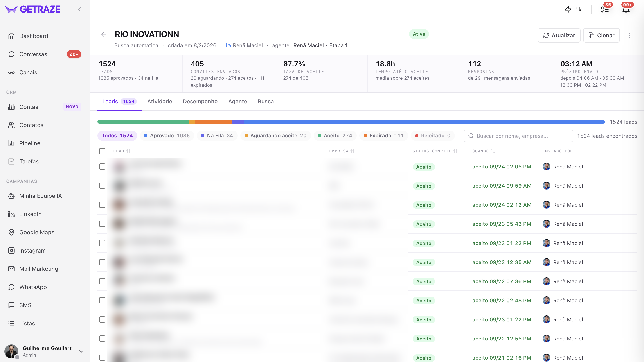Open Instagram campaigns icon
This screenshot has height=362, width=644.
11,251
